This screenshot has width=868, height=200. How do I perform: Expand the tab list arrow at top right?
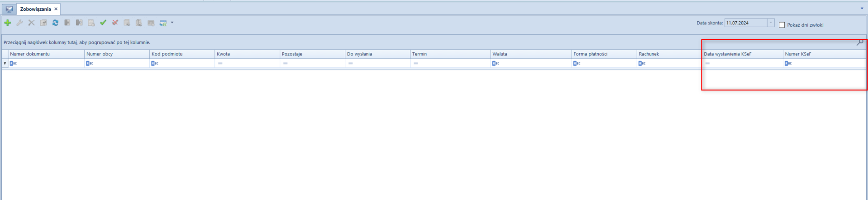click(x=862, y=9)
